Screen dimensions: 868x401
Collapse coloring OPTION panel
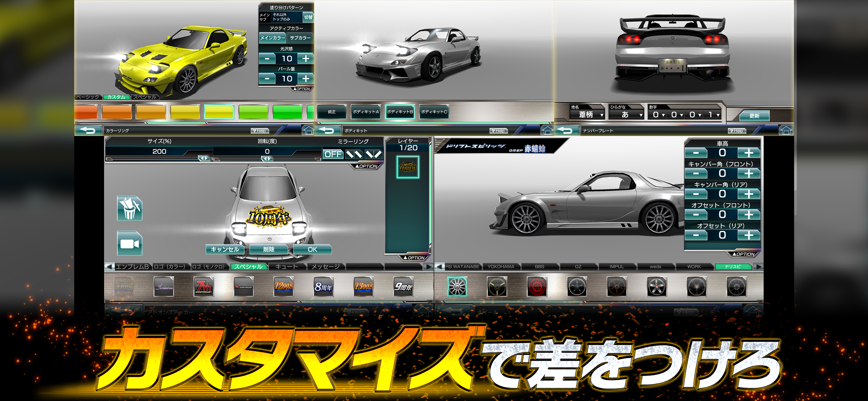coord(302,89)
